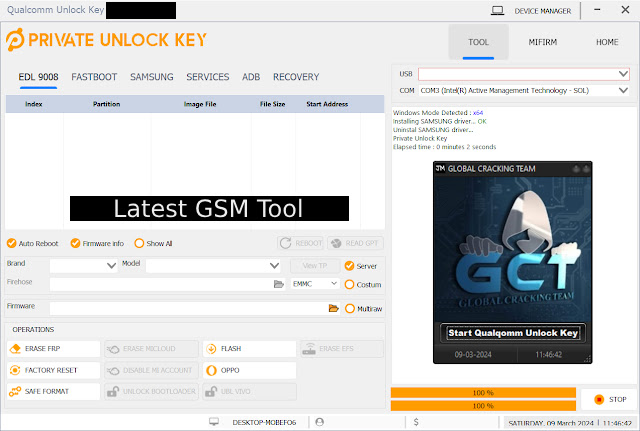Click the GCT logo image in popup
Screen dimensions: 640x431
(x=513, y=249)
